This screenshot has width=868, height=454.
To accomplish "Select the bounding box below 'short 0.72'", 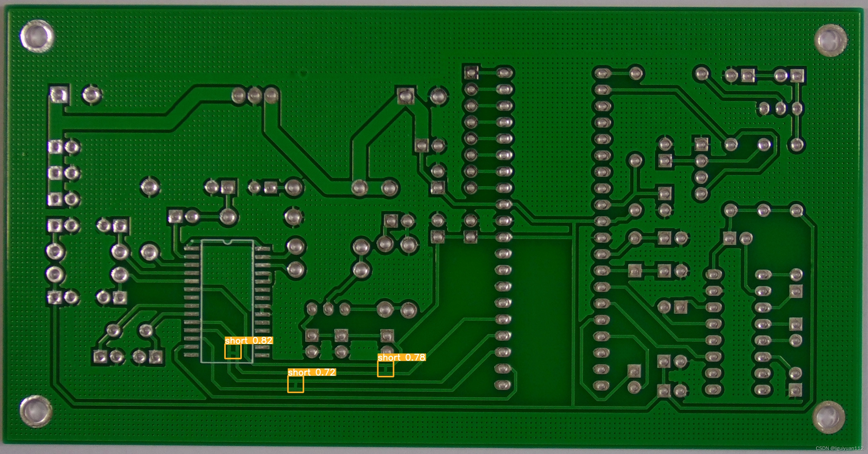I will coord(296,384).
